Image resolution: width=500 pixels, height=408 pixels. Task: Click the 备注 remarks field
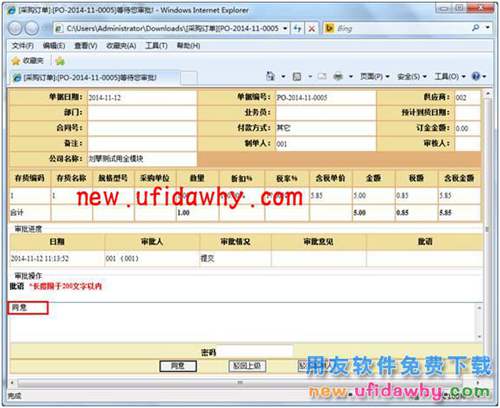(x=142, y=143)
